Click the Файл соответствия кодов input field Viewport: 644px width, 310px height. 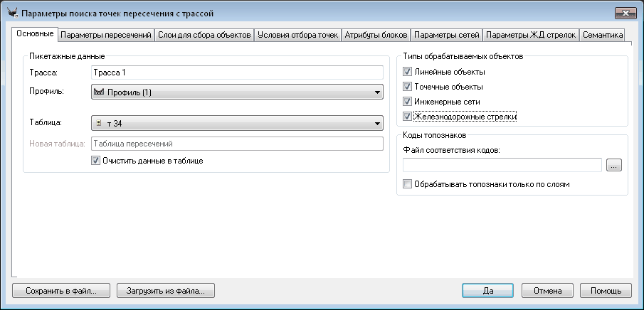(502, 165)
